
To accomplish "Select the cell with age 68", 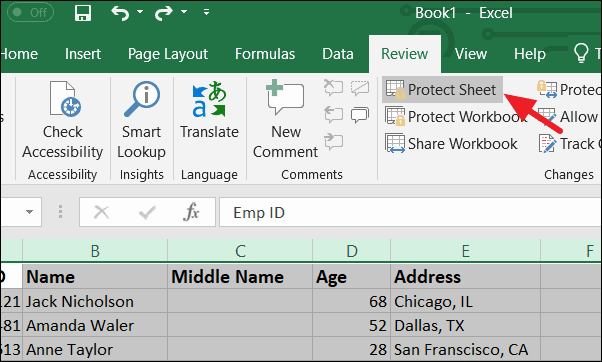I will [x=352, y=301].
